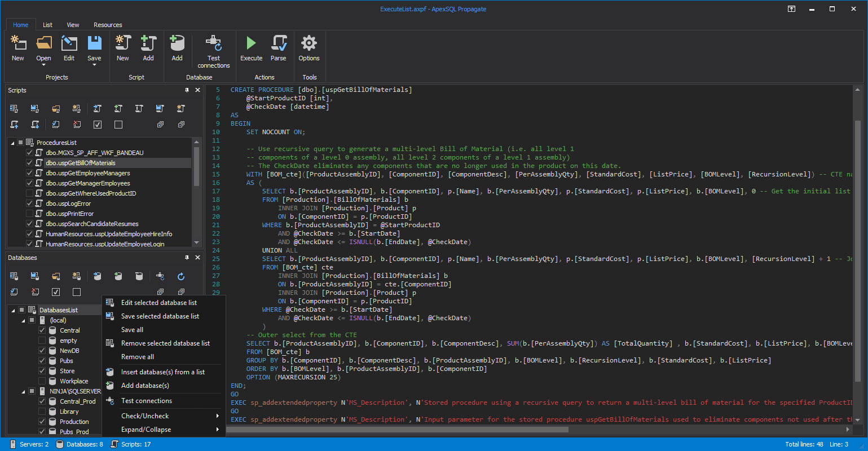Click save script list icon in Scripts panel
Viewport: 868px width, 451px height.
click(35, 108)
